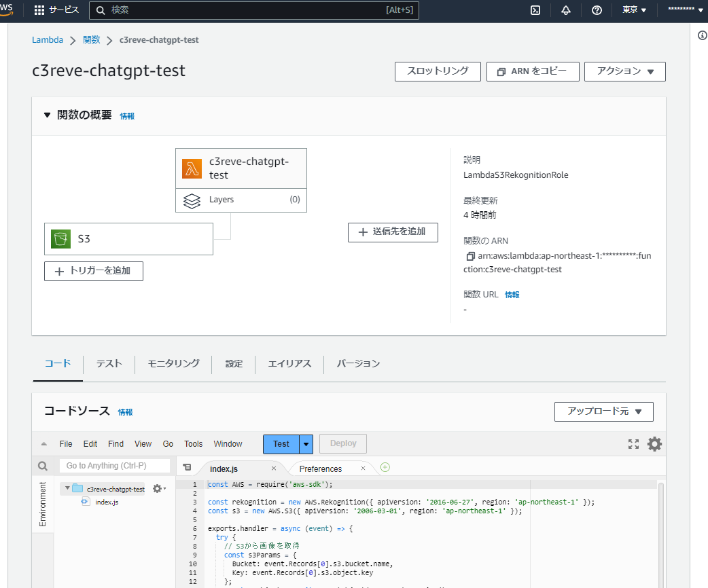Open 情報 link next to コードソース
This screenshot has width=708, height=588.
[x=125, y=412]
